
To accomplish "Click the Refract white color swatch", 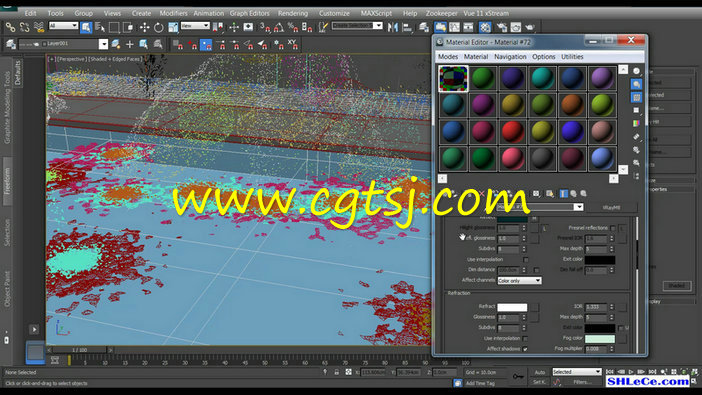I will pos(512,307).
